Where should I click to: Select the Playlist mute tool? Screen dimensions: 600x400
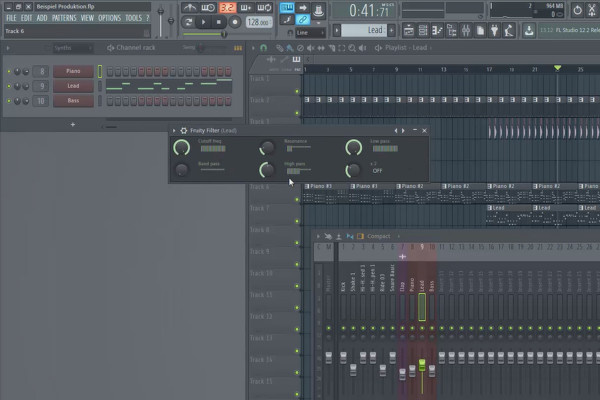point(311,48)
